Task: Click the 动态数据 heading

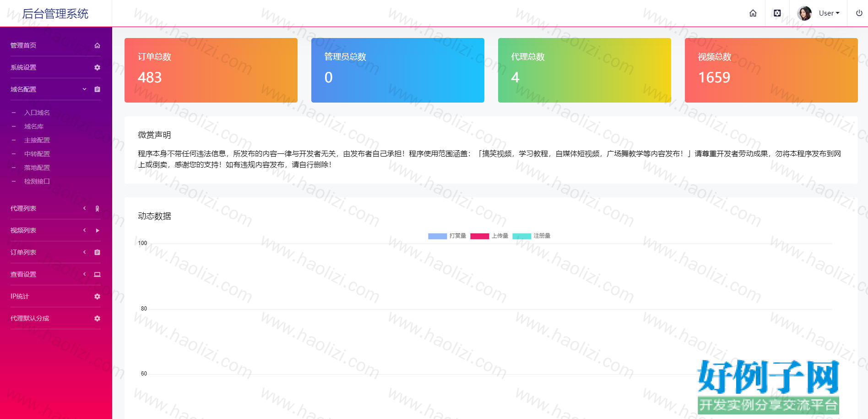Action: click(x=154, y=216)
